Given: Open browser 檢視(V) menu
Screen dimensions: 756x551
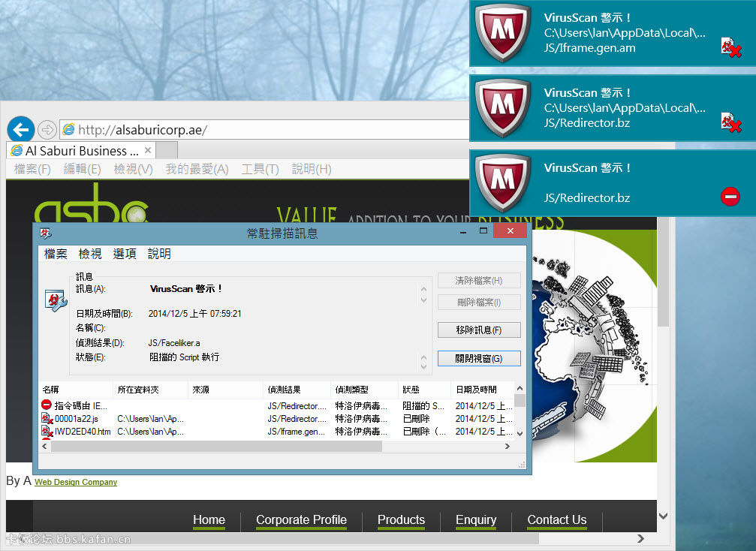Looking at the screenshot, I should 133,169.
